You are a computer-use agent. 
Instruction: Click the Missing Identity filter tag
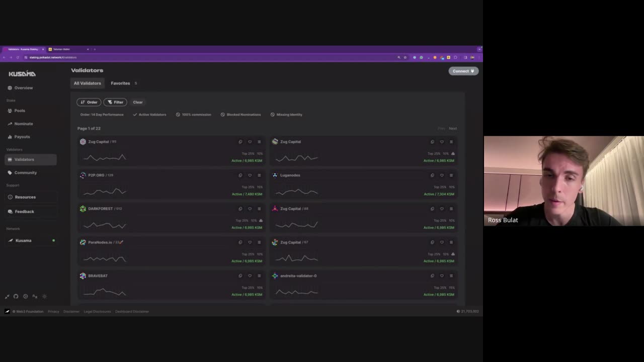286,115
